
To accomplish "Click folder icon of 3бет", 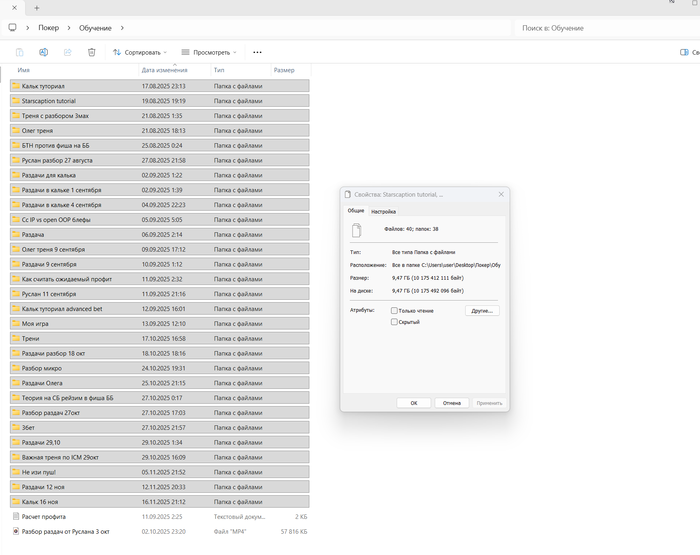I will pos(16,427).
